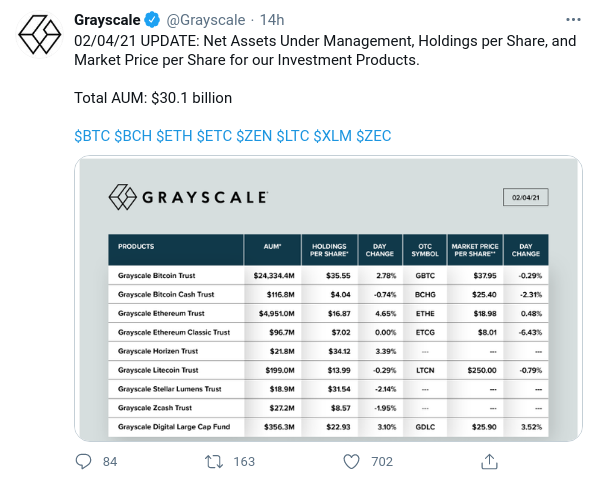Click the verified badge next to Grayscale

click(152, 20)
